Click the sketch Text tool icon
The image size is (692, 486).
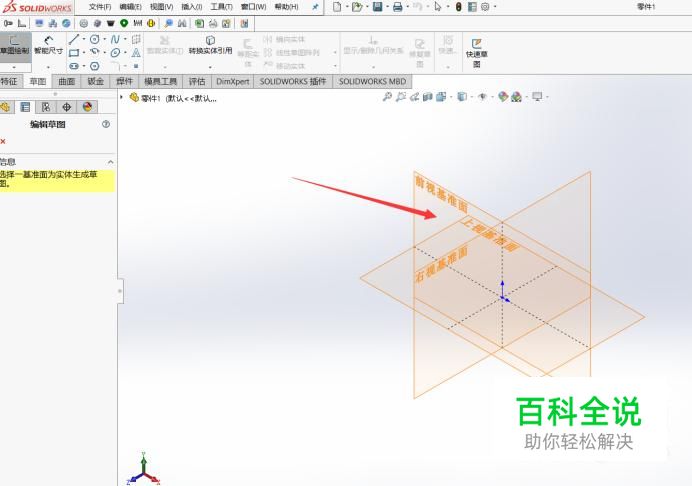[136, 53]
